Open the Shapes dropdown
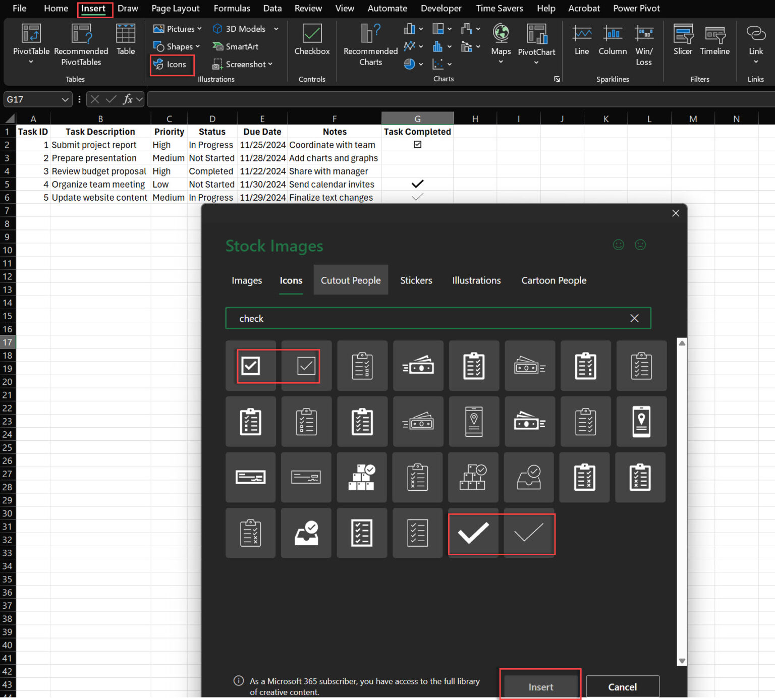Viewport: 775px width, 700px height. [x=197, y=46]
